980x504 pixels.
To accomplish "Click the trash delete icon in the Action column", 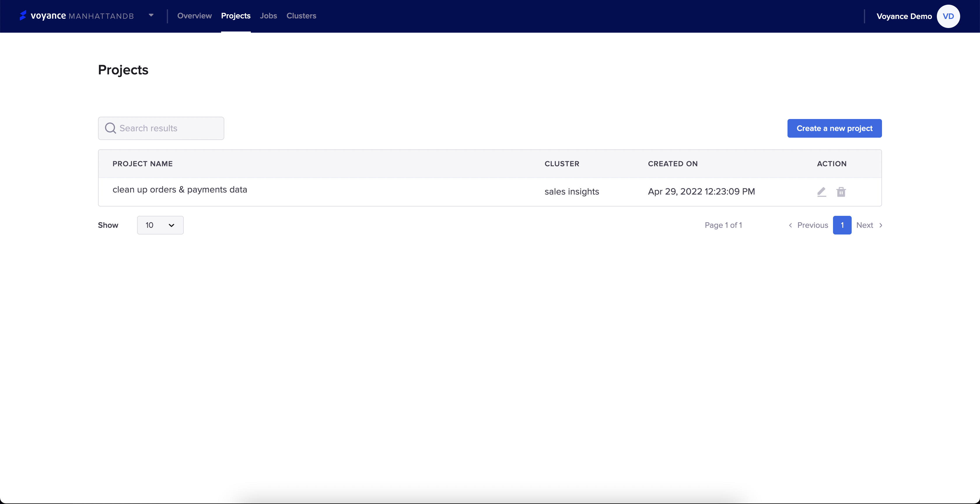I will point(841,192).
